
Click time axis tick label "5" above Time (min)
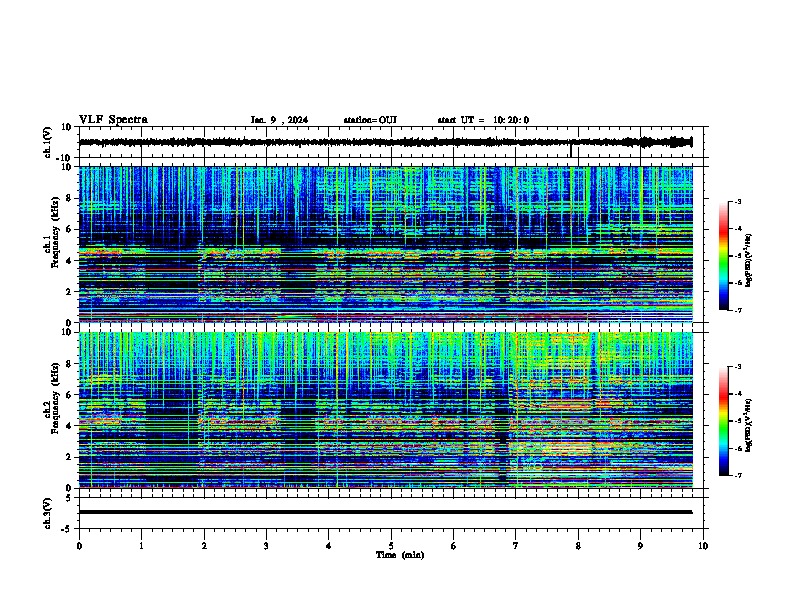pos(391,546)
